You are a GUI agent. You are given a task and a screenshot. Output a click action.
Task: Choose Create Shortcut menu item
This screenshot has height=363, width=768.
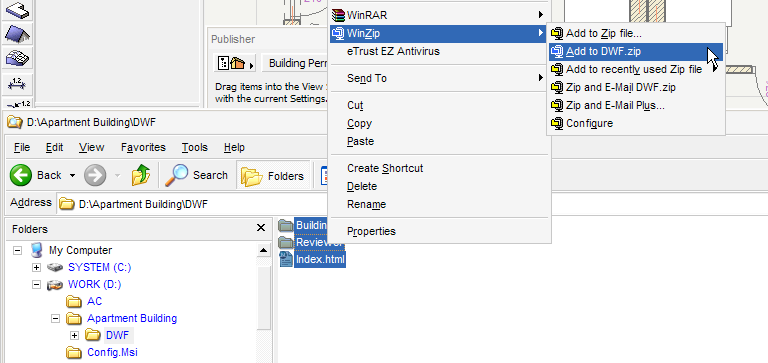pyautogui.click(x=438, y=168)
